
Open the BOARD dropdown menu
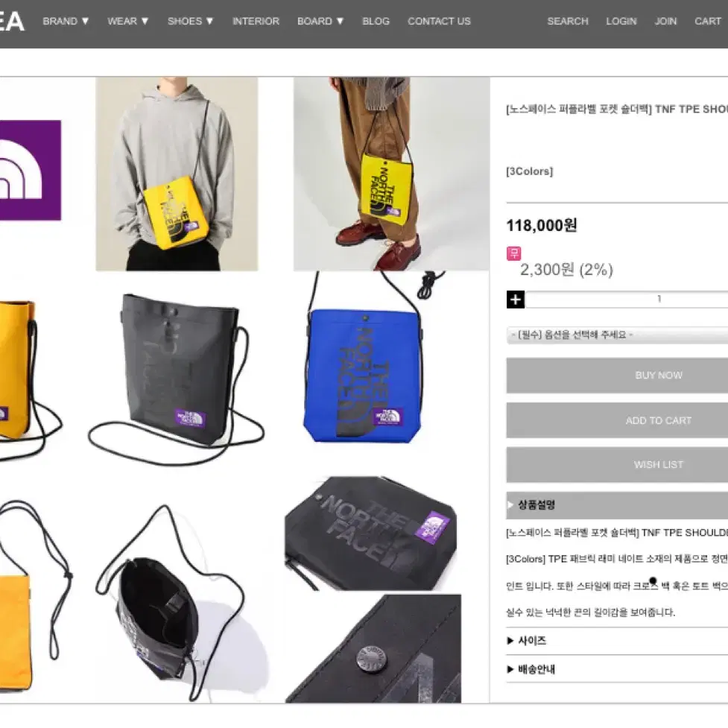pos(320,21)
